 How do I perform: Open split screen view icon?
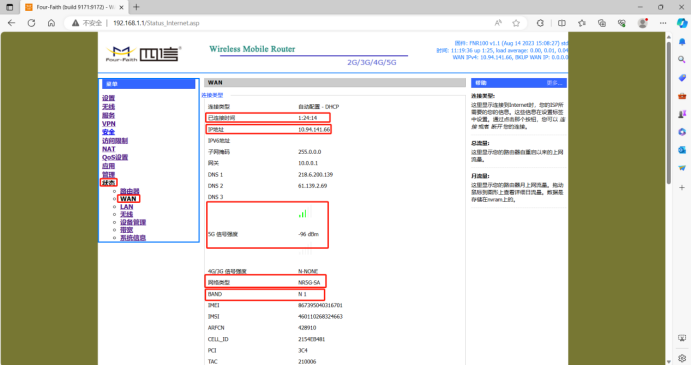tap(562, 23)
